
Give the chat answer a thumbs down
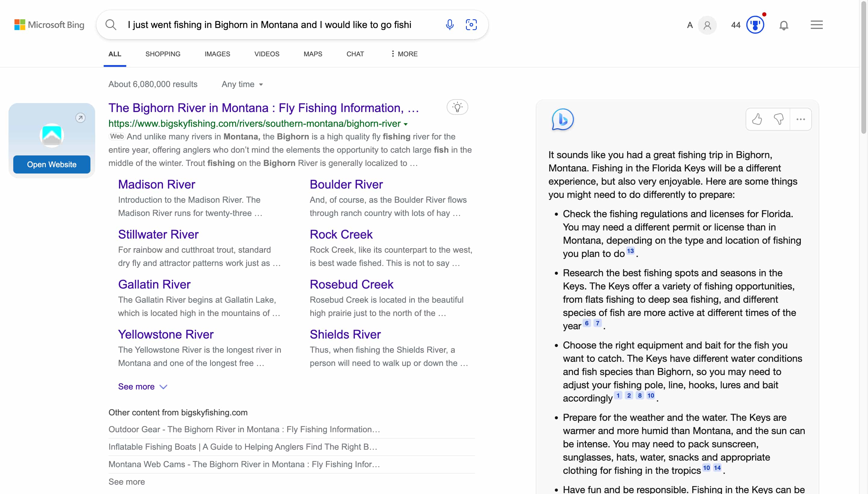779,119
